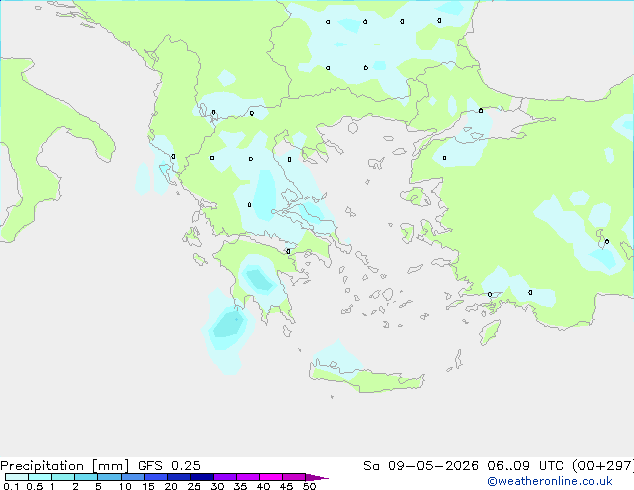Select the 5–10 mm legend color block

tap(109, 477)
